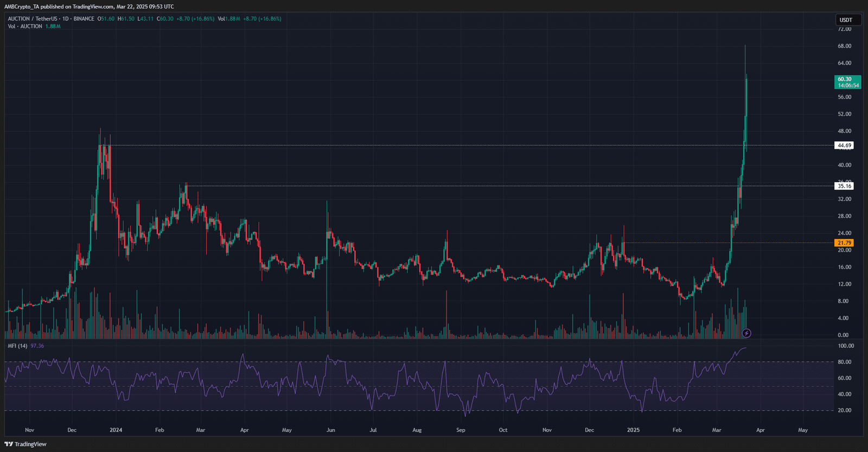Viewport: 868px width, 452px height.
Task: Click the MFI value 97.36 readout
Action: click(37, 346)
